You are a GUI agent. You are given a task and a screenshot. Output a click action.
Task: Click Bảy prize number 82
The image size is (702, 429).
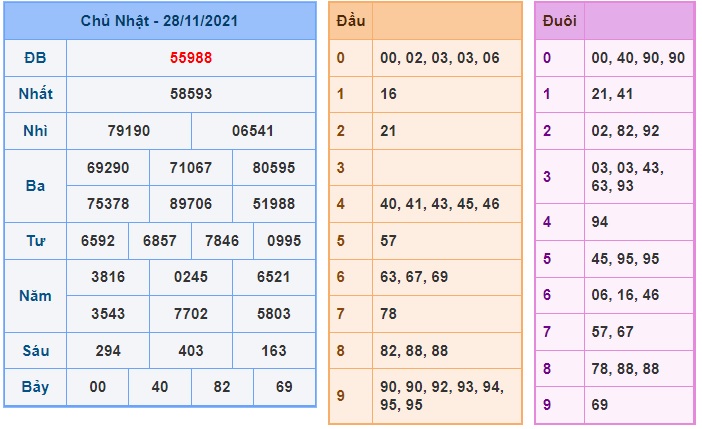point(222,386)
